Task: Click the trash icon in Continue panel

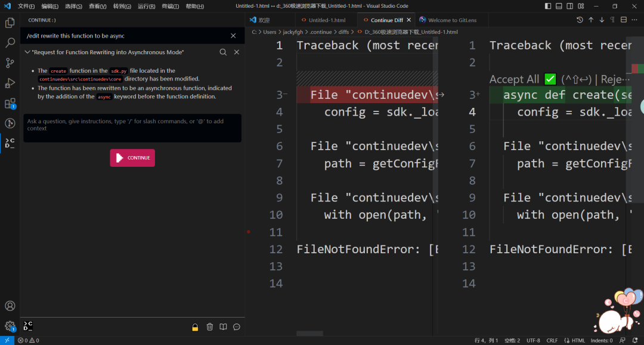Action: tap(209, 327)
